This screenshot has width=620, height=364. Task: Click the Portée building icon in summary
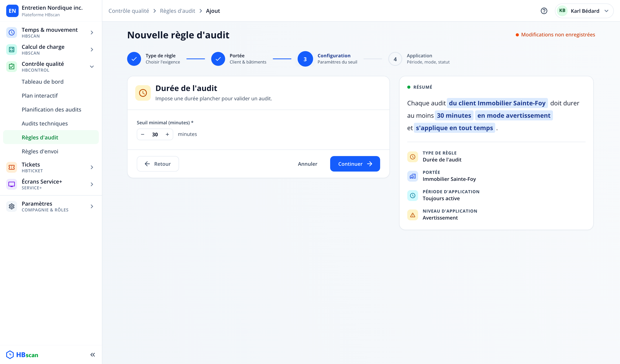pyautogui.click(x=413, y=176)
